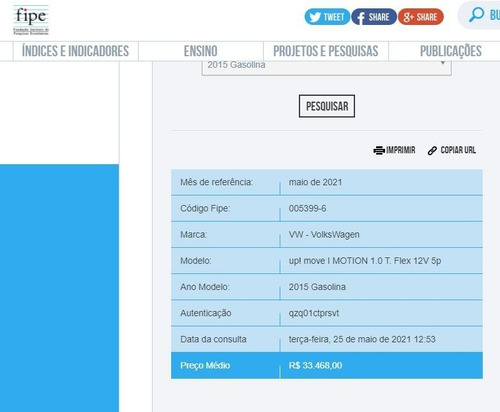The width and height of the screenshot is (500, 412).
Task: Open the Ensino menu
Action: pos(201,51)
